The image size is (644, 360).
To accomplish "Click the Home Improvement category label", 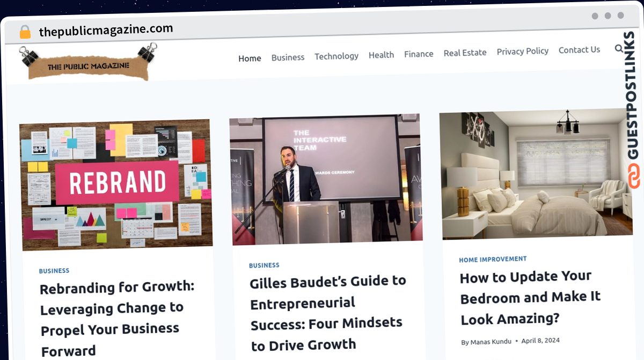I will pyautogui.click(x=493, y=259).
